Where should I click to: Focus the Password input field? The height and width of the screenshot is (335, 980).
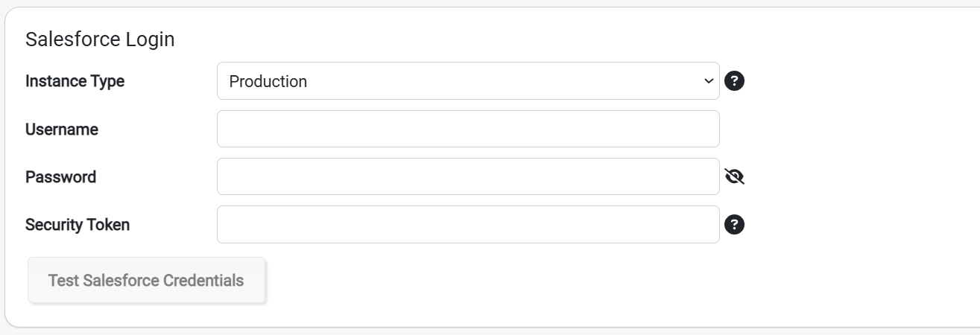tap(468, 176)
